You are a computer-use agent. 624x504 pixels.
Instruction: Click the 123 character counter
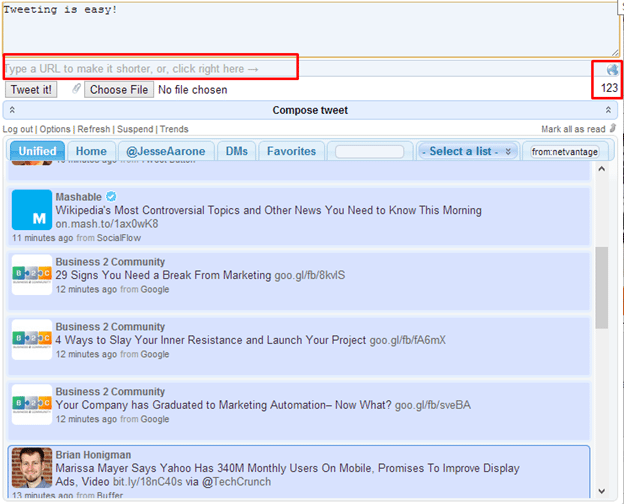pyautogui.click(x=609, y=88)
